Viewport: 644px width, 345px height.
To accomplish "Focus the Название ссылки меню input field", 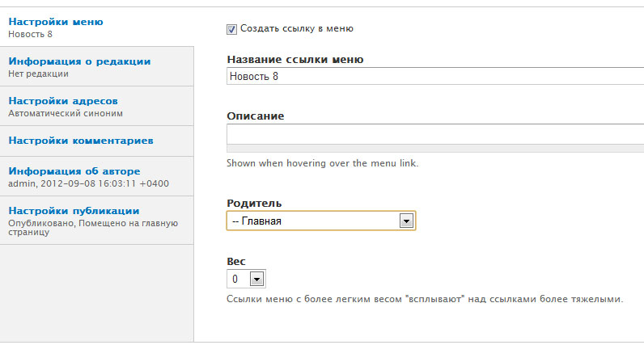I will coord(435,76).
